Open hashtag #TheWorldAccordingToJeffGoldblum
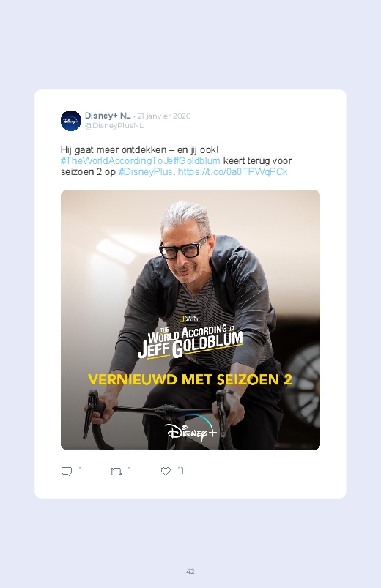Screen dimensions: 381x588 [141, 161]
